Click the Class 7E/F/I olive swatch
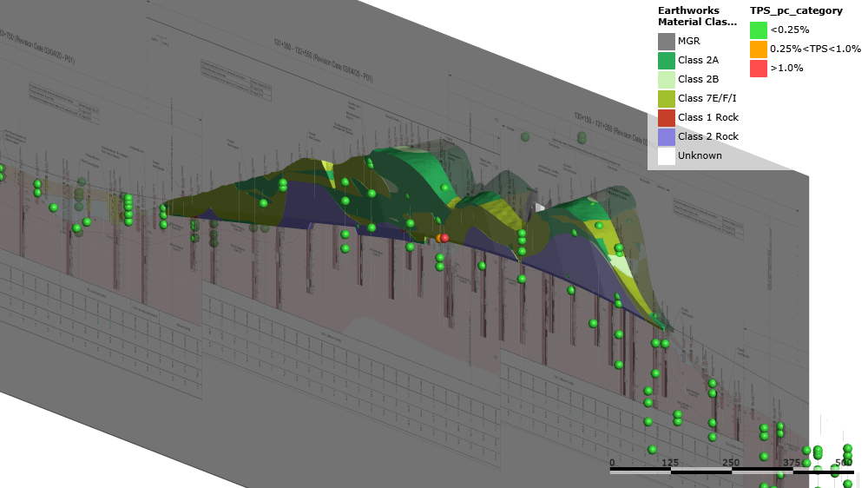This screenshot has width=868, height=488. (x=667, y=99)
